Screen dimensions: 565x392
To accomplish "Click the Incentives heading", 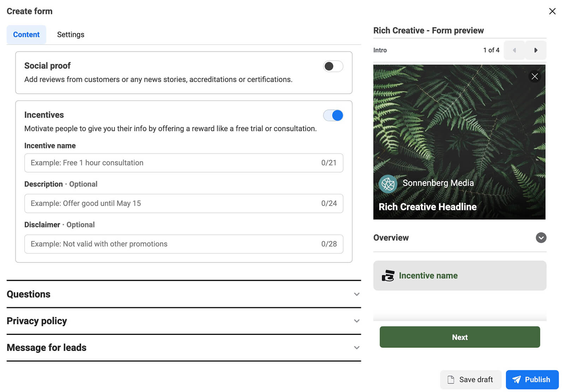I will click(x=44, y=115).
